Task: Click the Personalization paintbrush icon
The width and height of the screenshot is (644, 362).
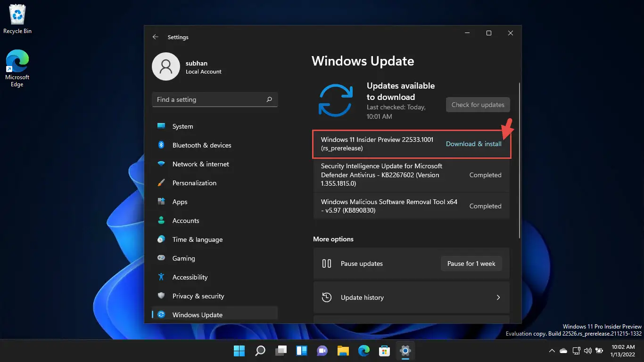Action: coord(161,182)
